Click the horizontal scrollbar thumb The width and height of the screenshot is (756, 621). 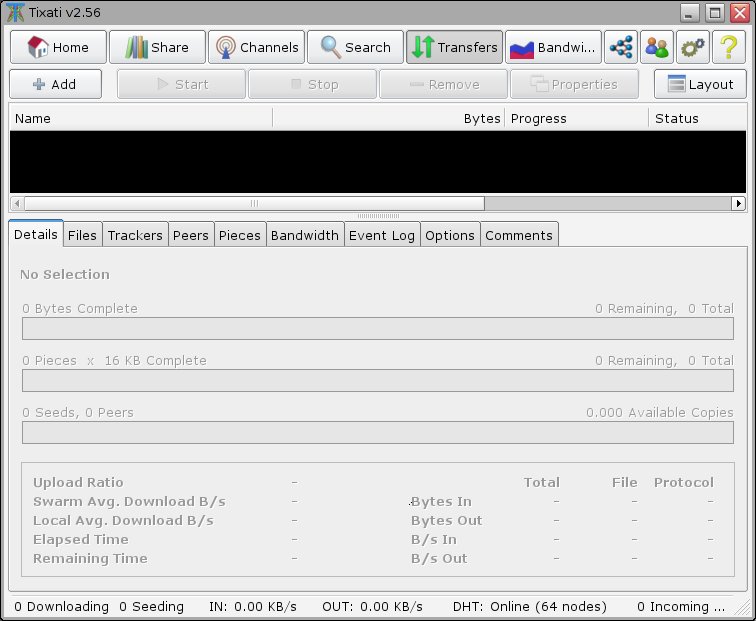click(255, 203)
